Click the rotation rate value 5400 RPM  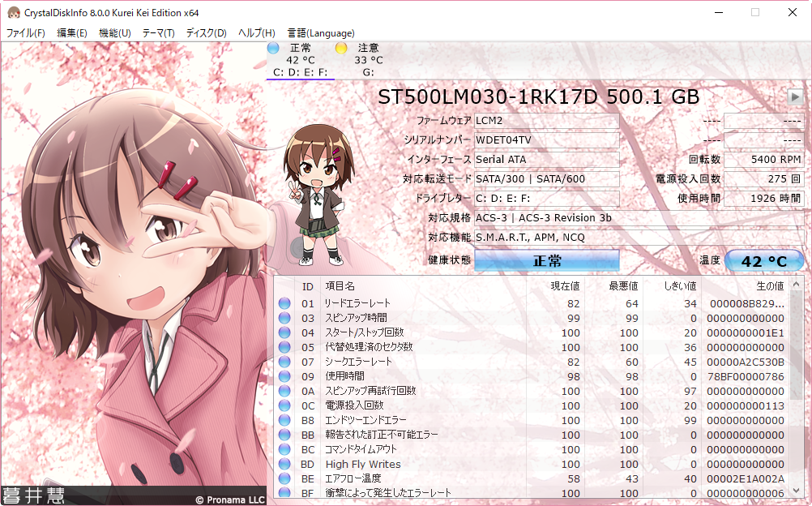pyautogui.click(x=764, y=160)
